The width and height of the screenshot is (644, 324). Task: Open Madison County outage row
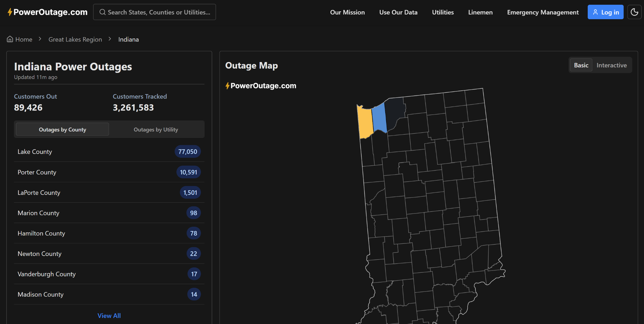click(x=109, y=294)
